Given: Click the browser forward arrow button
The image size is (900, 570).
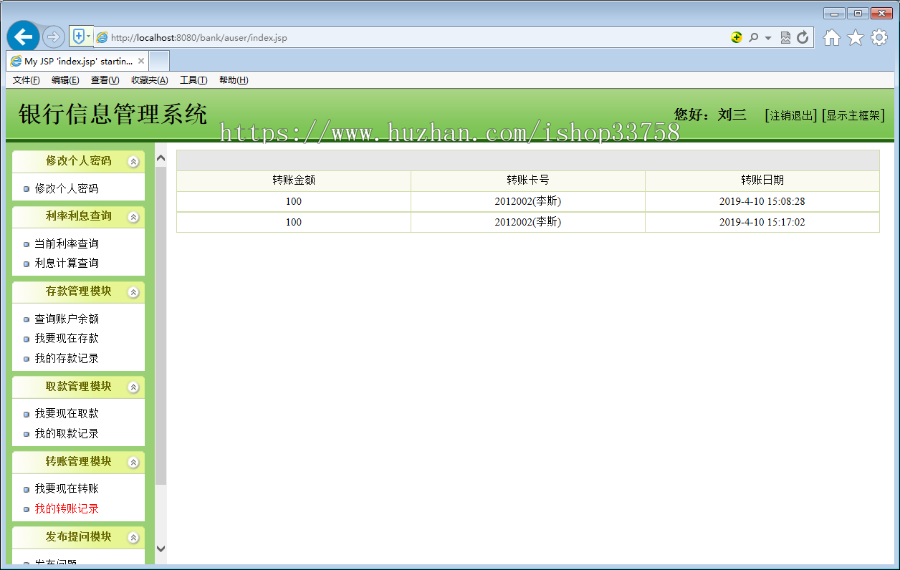Looking at the screenshot, I should [x=53, y=37].
